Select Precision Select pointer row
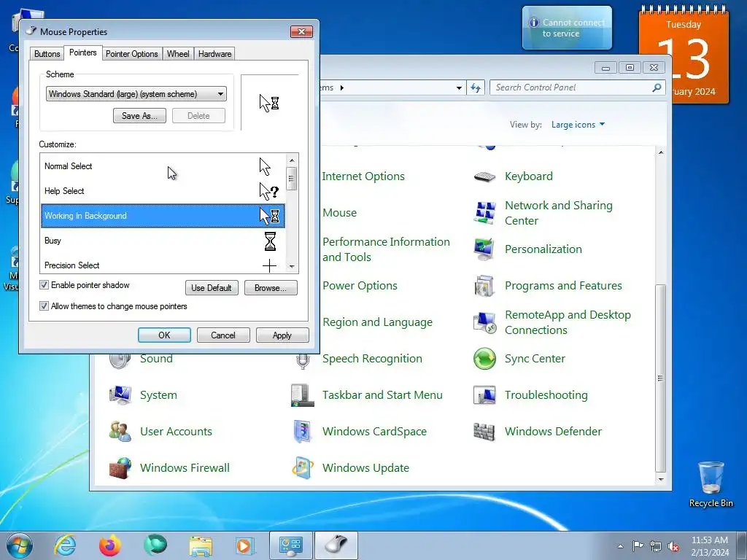Viewport: 747px width, 560px height. tap(163, 265)
